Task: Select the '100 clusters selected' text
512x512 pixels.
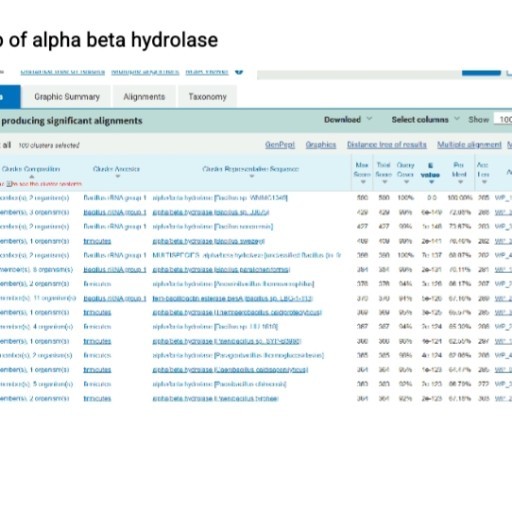Action: 49,145
